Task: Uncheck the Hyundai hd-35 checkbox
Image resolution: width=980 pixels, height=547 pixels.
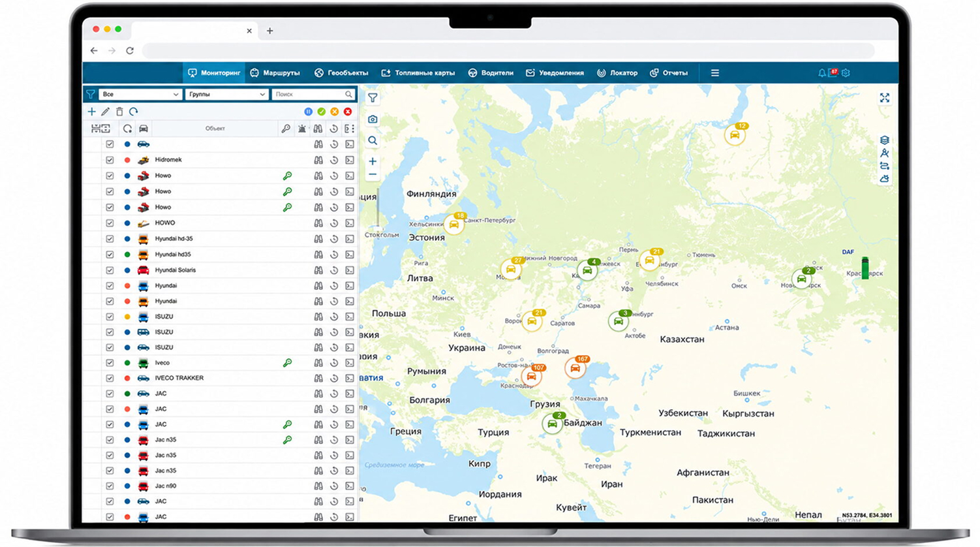Action: tap(110, 239)
